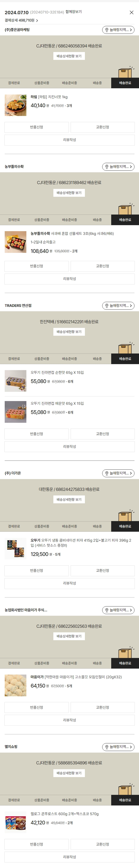Viewport: 139px width, 868px height.
Task: Click location pin icon beside (주) 더가온
Action: pyautogui.click(x=107, y=473)
